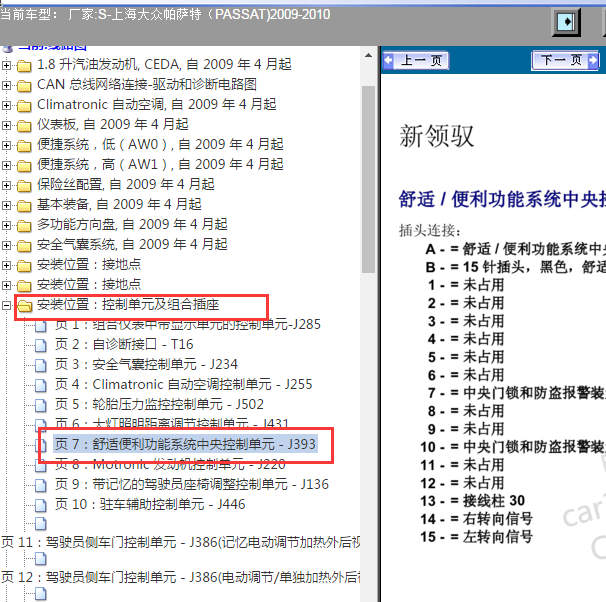The width and height of the screenshot is (606, 602).
Task: Click row 14 - = 右转向信号
Action: point(477,519)
